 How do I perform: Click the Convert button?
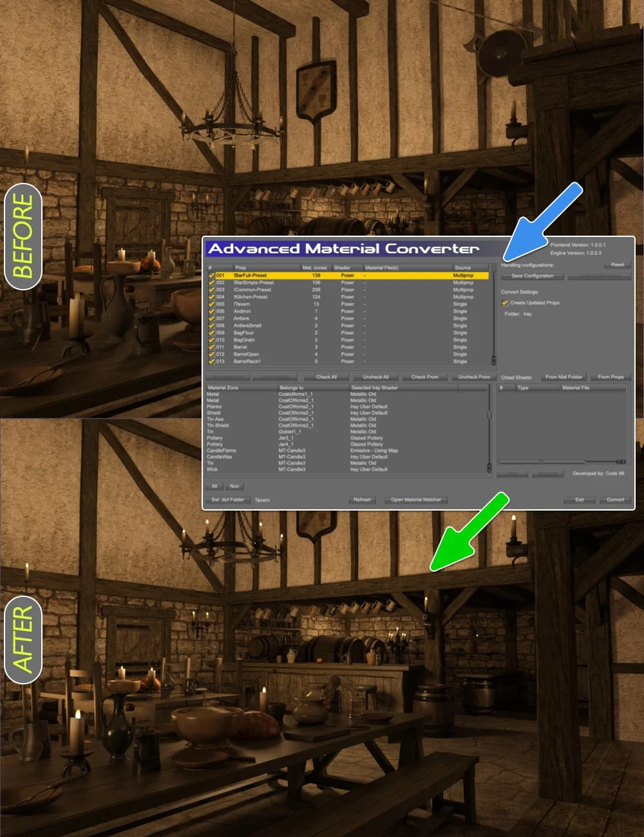click(615, 500)
